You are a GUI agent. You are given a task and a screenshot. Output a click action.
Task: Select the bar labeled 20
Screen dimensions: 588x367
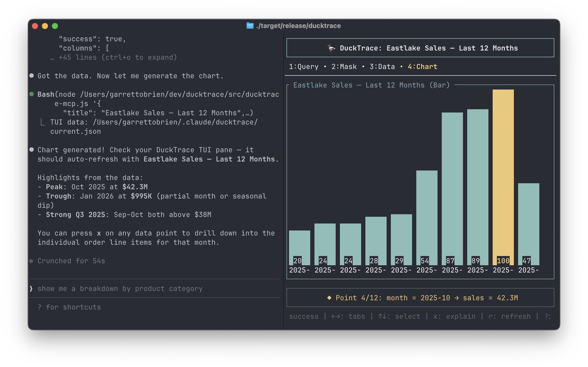pyautogui.click(x=299, y=248)
